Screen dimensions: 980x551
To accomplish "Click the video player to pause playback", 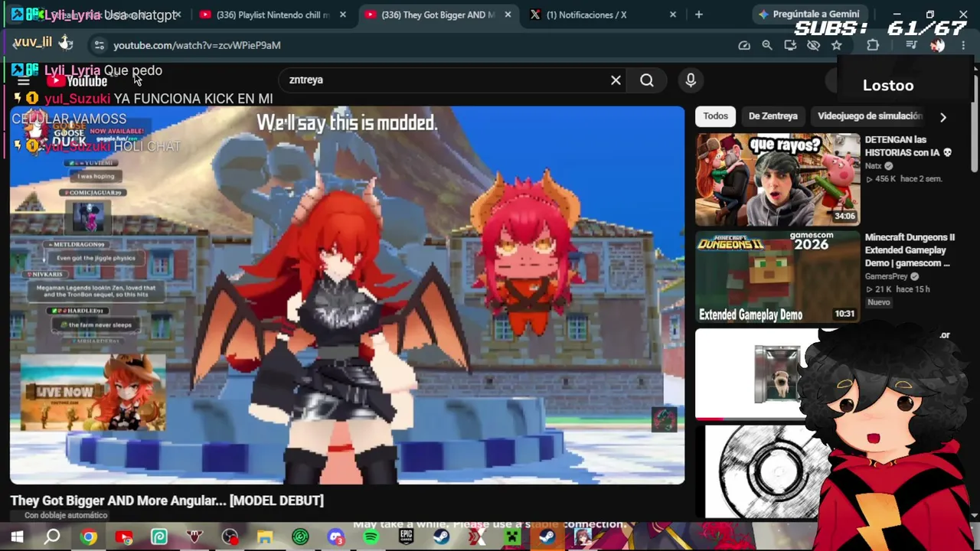I will coord(347,295).
